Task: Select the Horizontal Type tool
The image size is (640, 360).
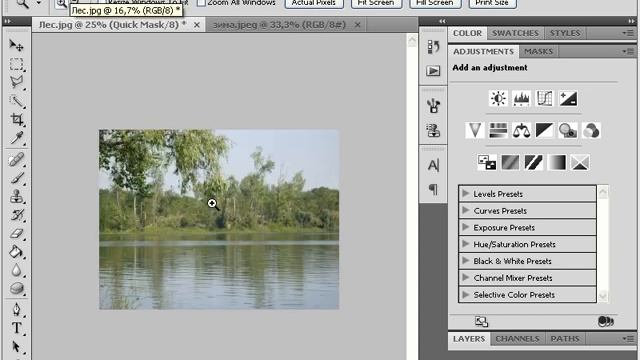Action: (16, 328)
